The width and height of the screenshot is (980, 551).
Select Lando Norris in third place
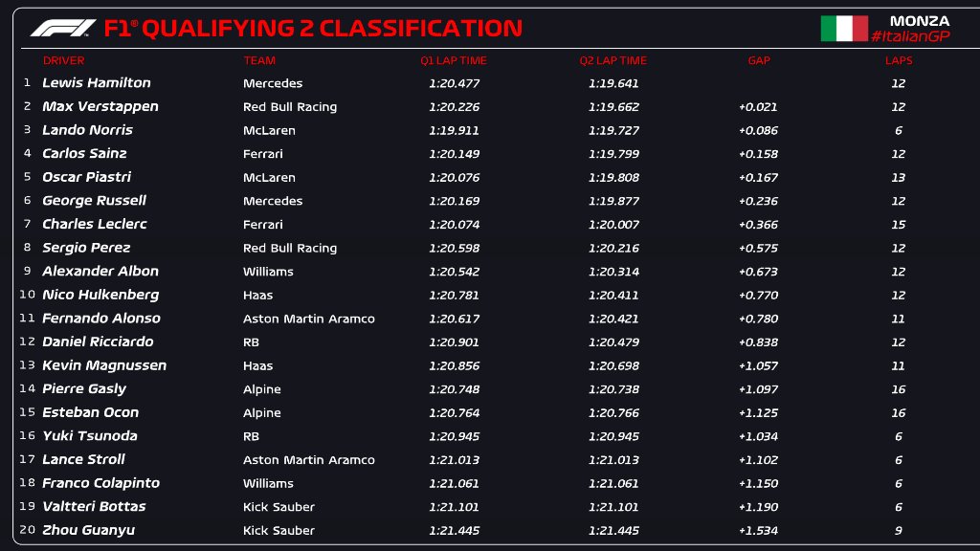coord(87,130)
